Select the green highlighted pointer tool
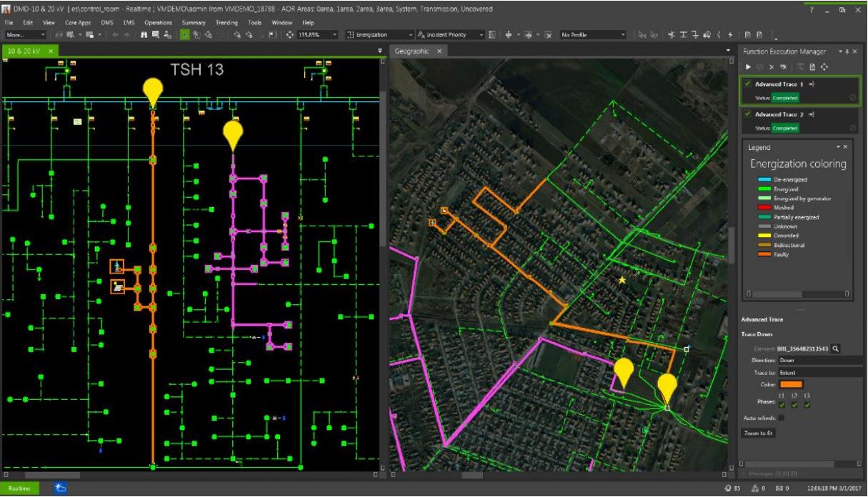This screenshot has height=497, width=868. (185, 35)
